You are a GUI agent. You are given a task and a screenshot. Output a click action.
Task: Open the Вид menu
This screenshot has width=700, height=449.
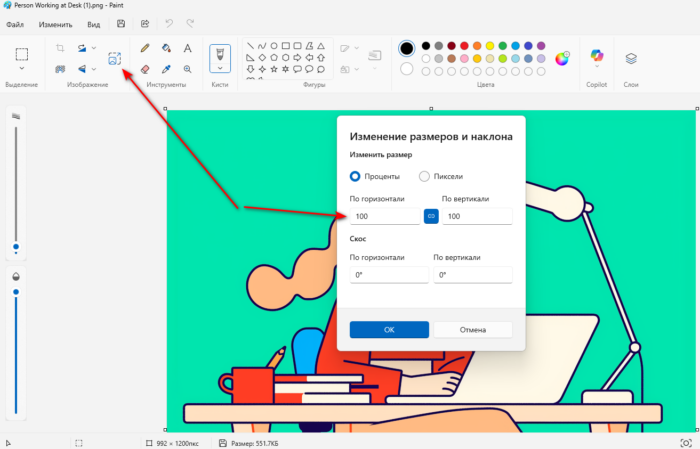click(93, 25)
